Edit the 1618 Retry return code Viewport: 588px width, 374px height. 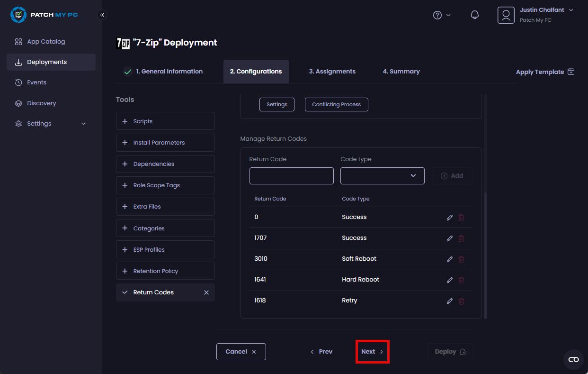coord(449,301)
